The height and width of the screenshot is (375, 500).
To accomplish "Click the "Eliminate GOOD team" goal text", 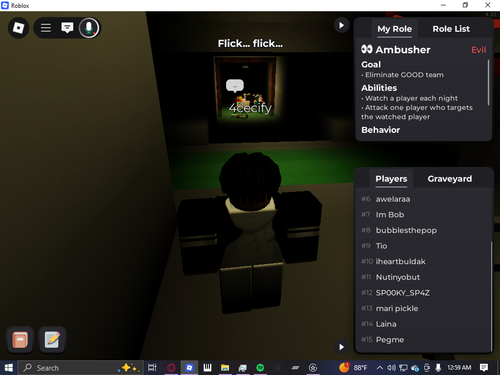I will [x=404, y=75].
